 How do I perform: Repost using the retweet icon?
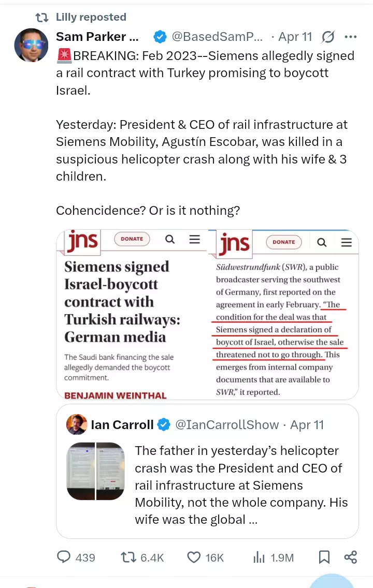pyautogui.click(x=128, y=557)
